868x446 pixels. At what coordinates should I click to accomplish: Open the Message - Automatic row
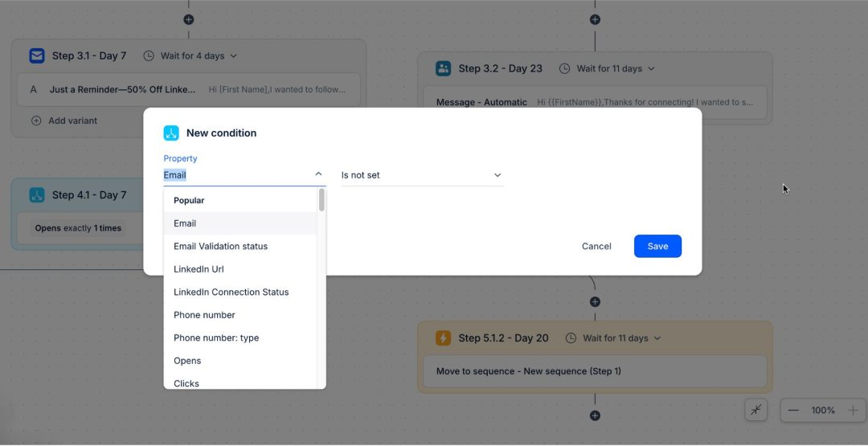pyautogui.click(x=595, y=102)
